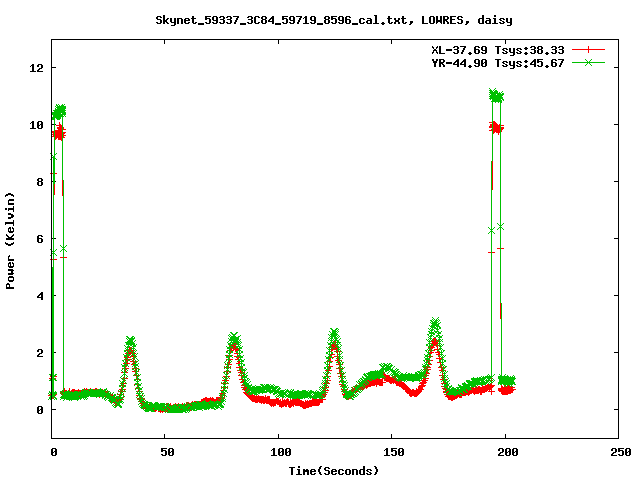640x480 pixels.
Task: Click the x-axis tick label 150
Action: (393, 452)
